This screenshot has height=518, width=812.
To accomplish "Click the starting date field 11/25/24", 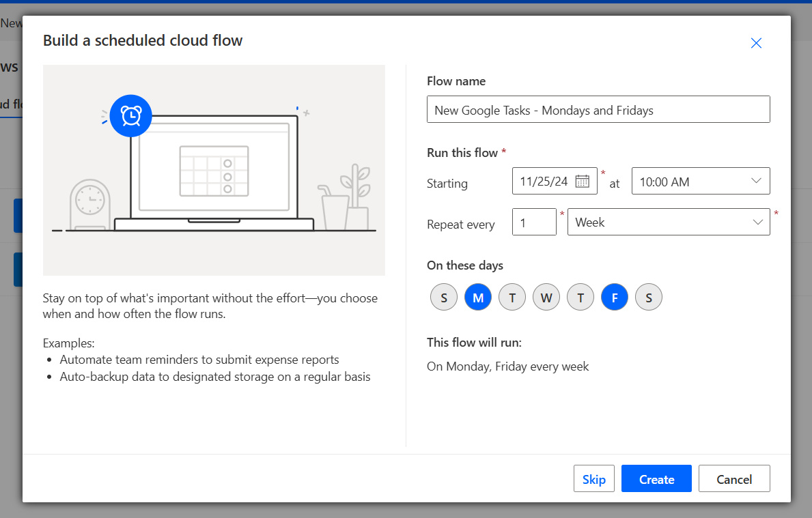I will coord(555,181).
